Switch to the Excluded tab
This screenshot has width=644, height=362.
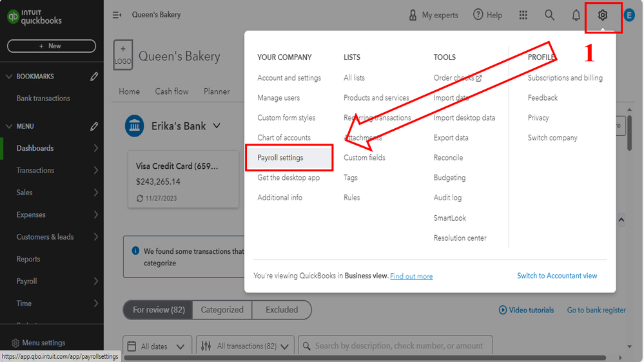click(x=282, y=310)
